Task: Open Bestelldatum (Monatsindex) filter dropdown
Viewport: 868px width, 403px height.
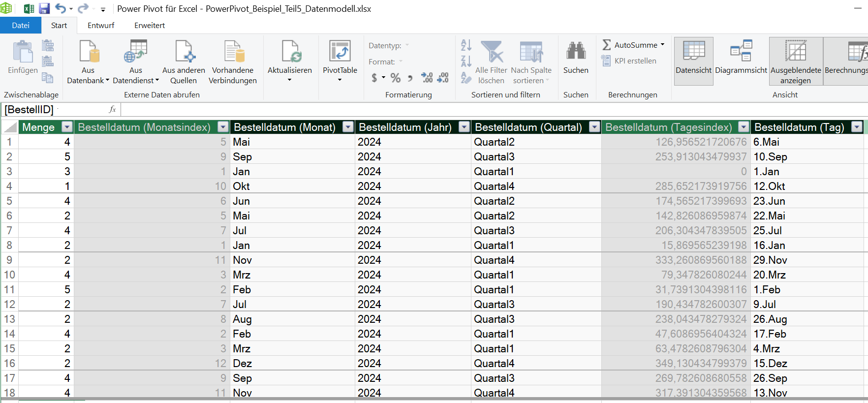Action: coord(223,127)
